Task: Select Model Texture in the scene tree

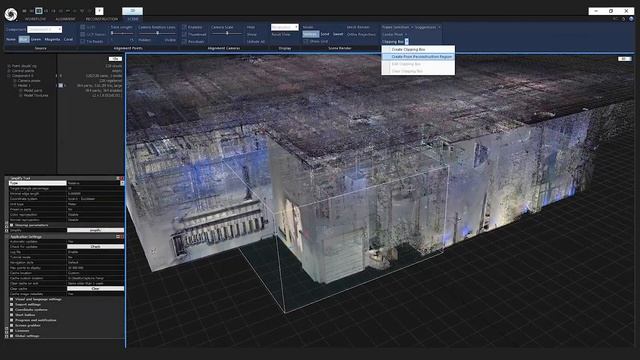Action: click(x=36, y=95)
